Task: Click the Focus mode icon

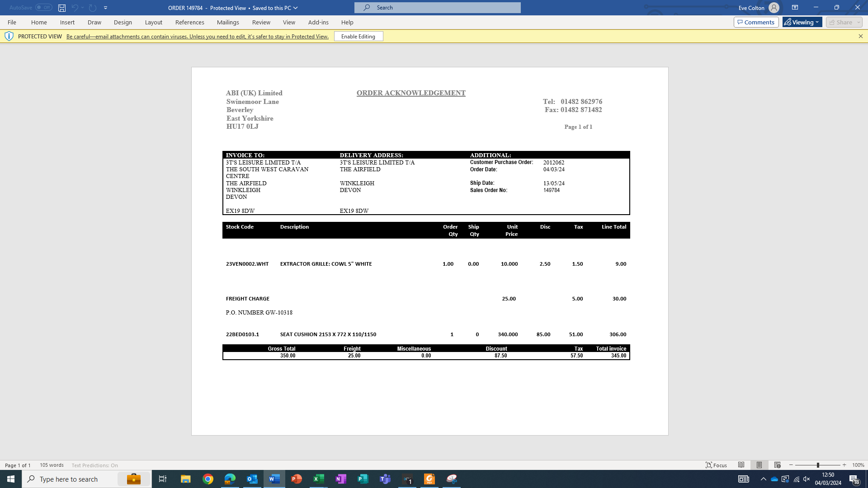Action: 716,465
